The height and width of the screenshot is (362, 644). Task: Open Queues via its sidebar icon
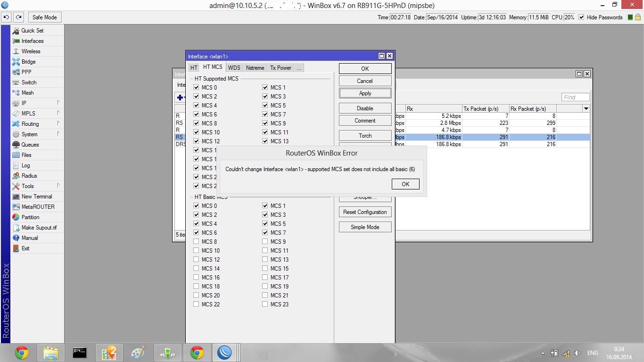tap(16, 145)
